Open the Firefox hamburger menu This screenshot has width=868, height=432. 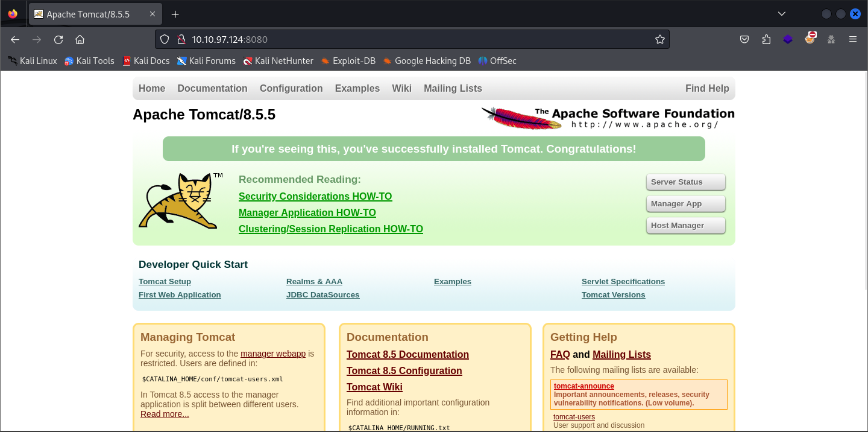853,39
